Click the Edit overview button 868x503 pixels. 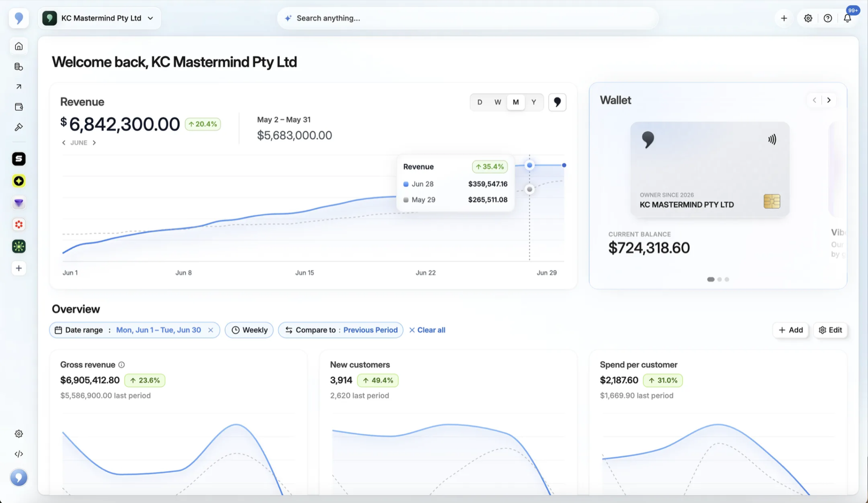(x=830, y=330)
